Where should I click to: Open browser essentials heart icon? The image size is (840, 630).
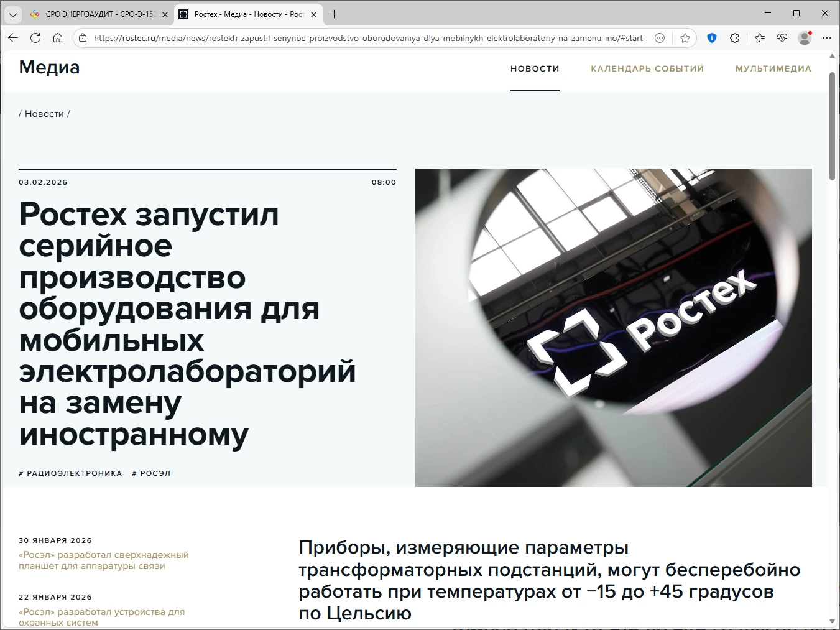pyautogui.click(x=782, y=38)
